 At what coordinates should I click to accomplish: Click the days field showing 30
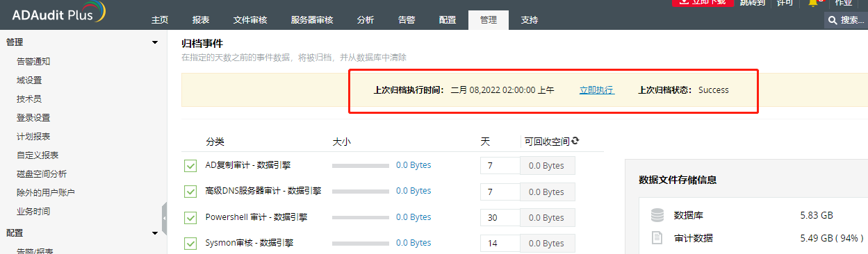(x=500, y=217)
